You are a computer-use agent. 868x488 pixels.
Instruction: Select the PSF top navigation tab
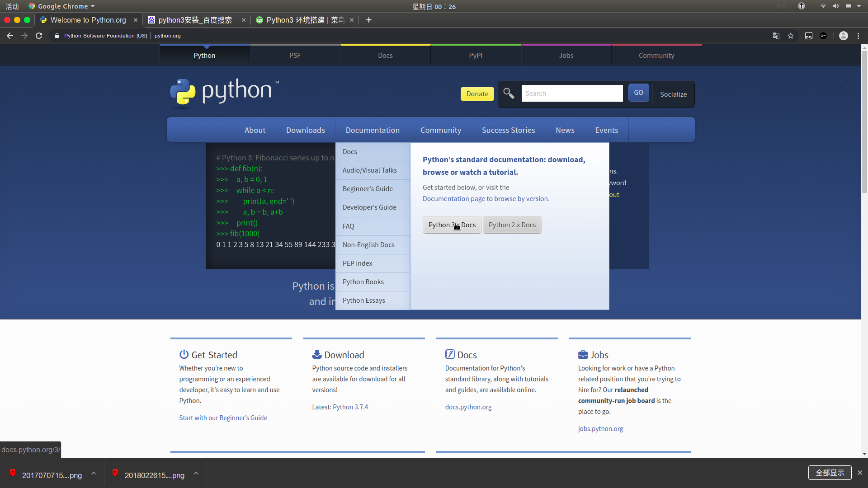(x=295, y=55)
